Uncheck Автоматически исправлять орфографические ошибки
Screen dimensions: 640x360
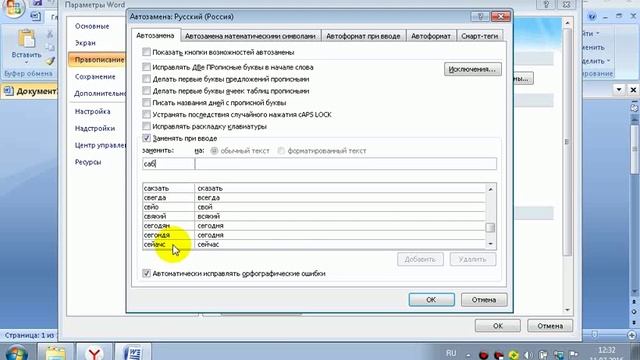pyautogui.click(x=147, y=273)
